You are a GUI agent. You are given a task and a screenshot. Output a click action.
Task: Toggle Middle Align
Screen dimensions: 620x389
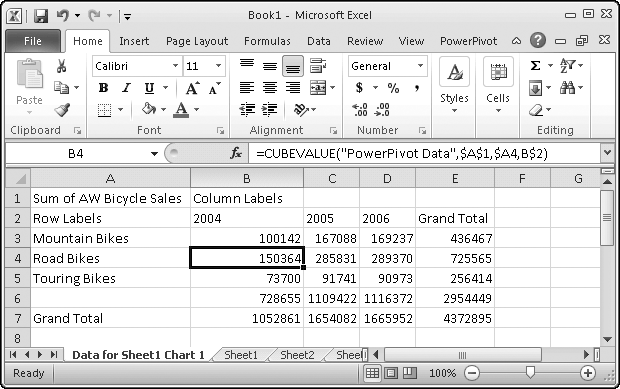point(270,66)
